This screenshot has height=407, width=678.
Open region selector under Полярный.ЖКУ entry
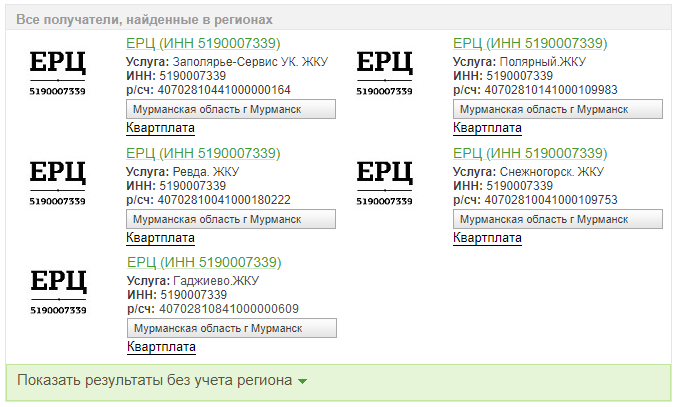click(558, 109)
